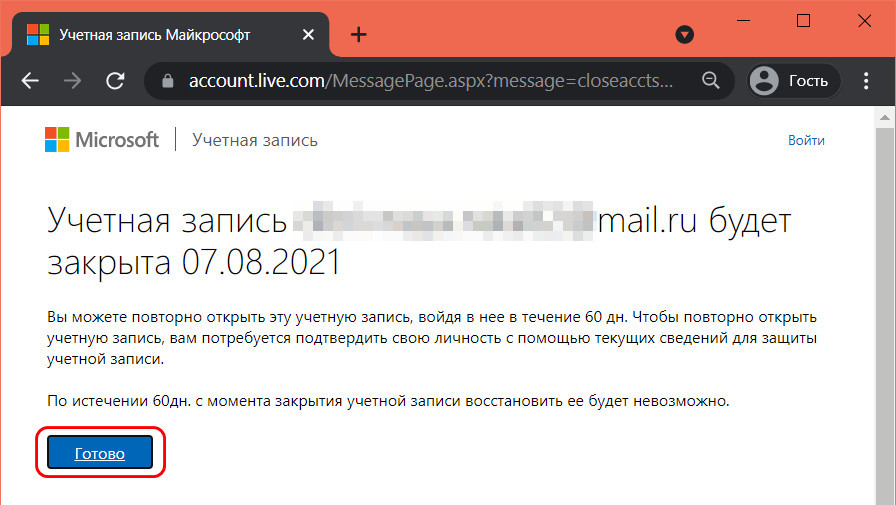Reload the current page
This screenshot has height=505, width=896.
115,81
